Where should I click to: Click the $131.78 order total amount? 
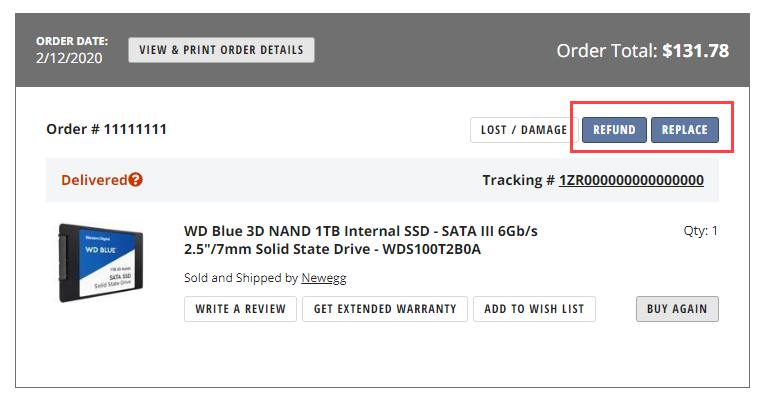[x=696, y=51]
